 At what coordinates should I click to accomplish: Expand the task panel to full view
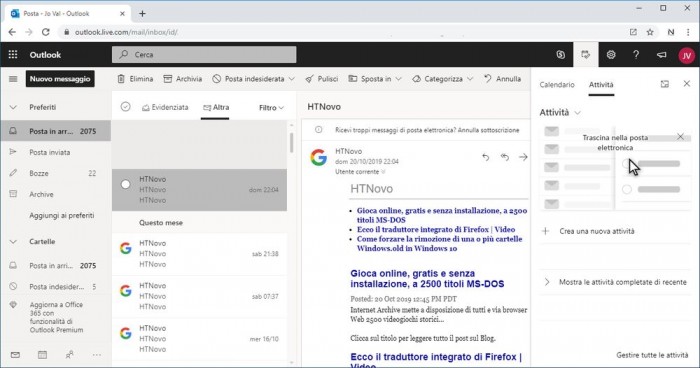(665, 84)
